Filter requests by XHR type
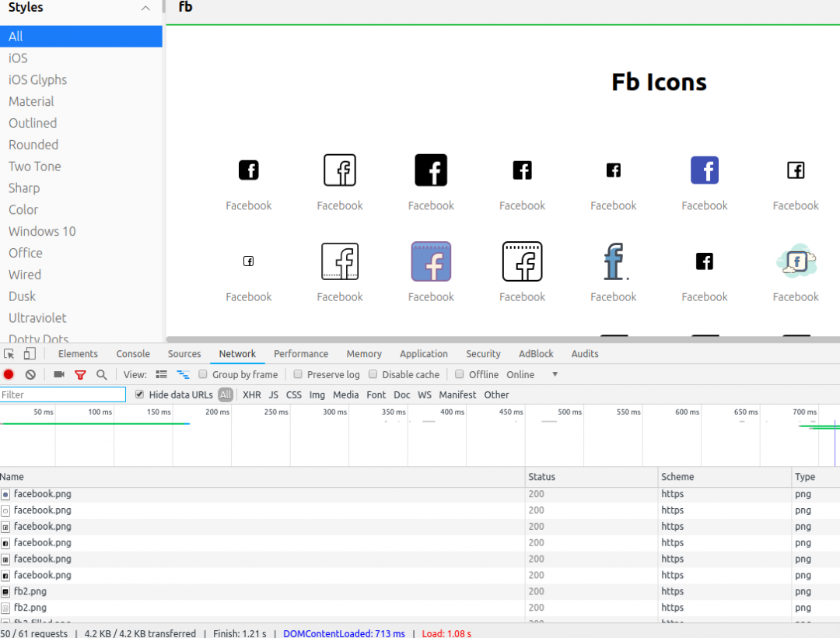The width and height of the screenshot is (840, 638). coord(252,394)
